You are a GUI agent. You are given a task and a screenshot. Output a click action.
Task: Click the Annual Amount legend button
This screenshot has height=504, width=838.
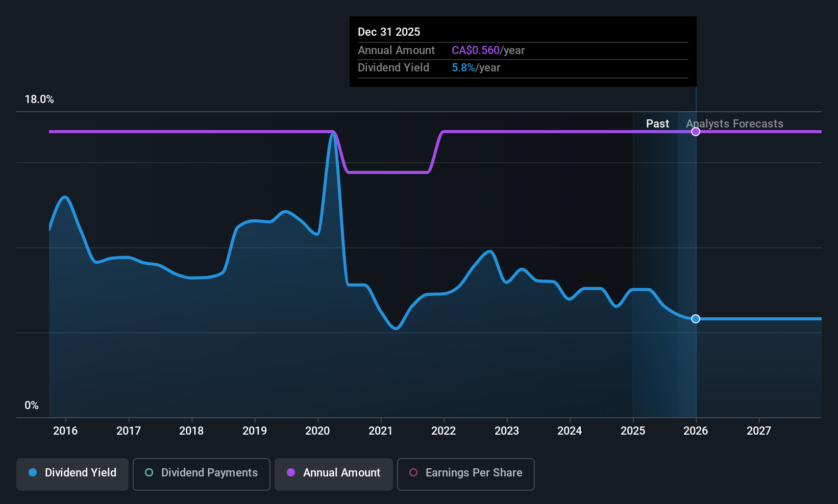click(x=333, y=474)
